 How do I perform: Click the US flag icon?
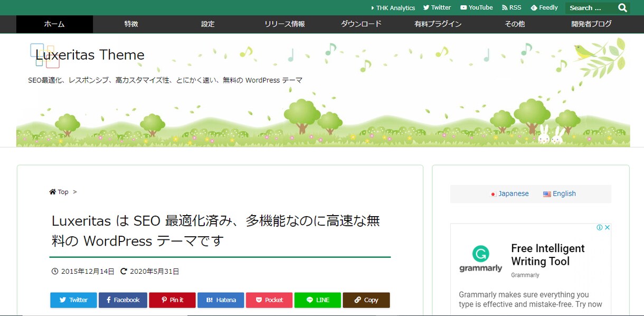[x=547, y=194]
